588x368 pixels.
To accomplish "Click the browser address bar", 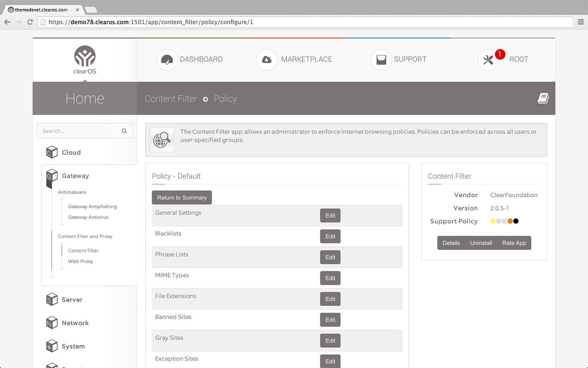I will click(x=305, y=22).
